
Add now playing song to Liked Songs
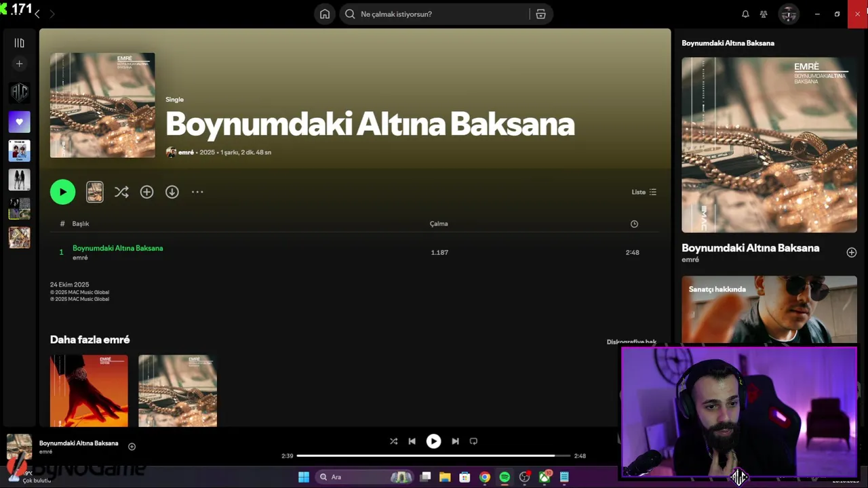tap(132, 447)
